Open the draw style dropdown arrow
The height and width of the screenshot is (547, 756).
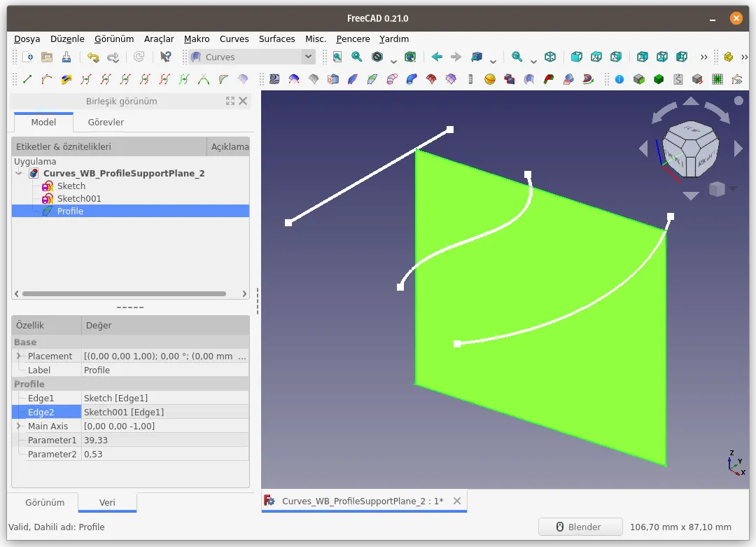tap(393, 61)
